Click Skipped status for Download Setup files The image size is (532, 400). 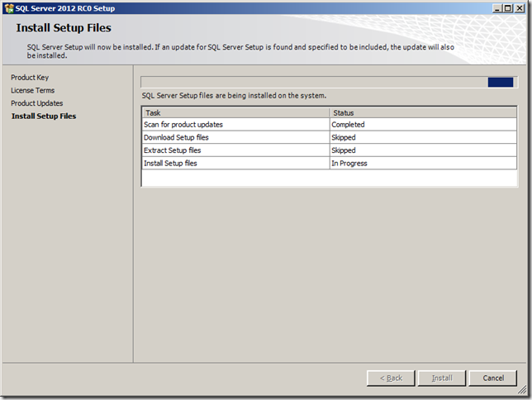423,137
